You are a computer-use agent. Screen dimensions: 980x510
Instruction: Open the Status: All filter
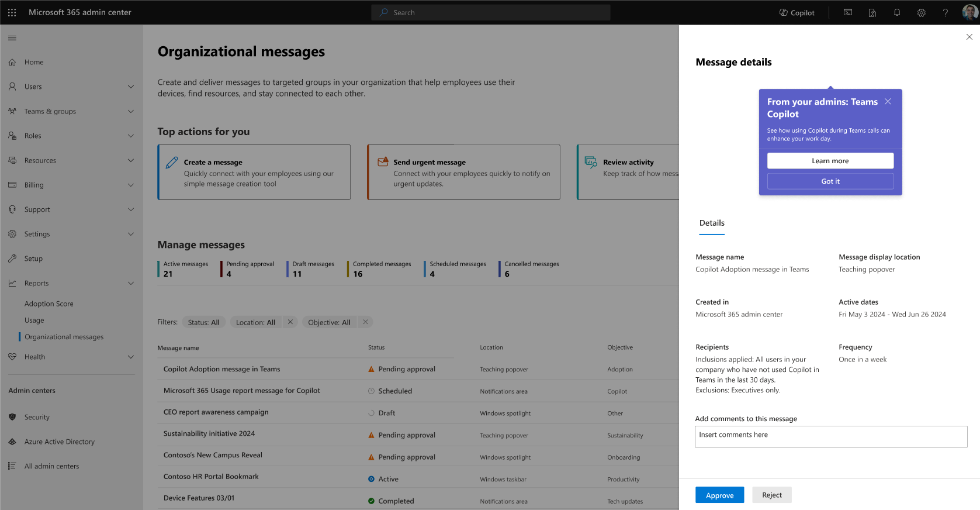click(x=204, y=322)
